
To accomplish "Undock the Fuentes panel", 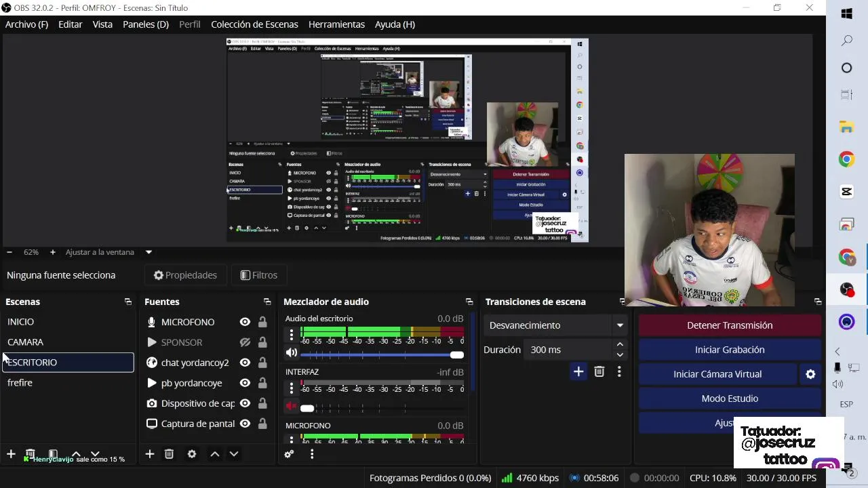I will point(267,302).
